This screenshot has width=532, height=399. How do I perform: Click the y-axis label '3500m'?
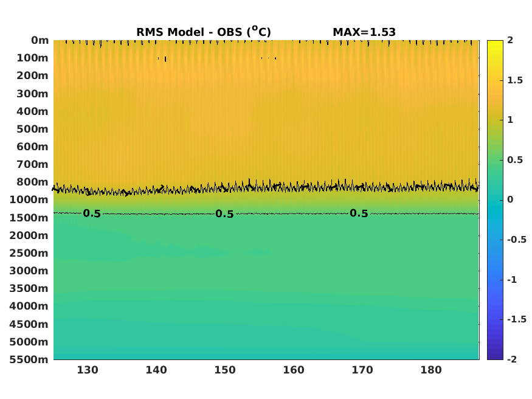(x=29, y=288)
